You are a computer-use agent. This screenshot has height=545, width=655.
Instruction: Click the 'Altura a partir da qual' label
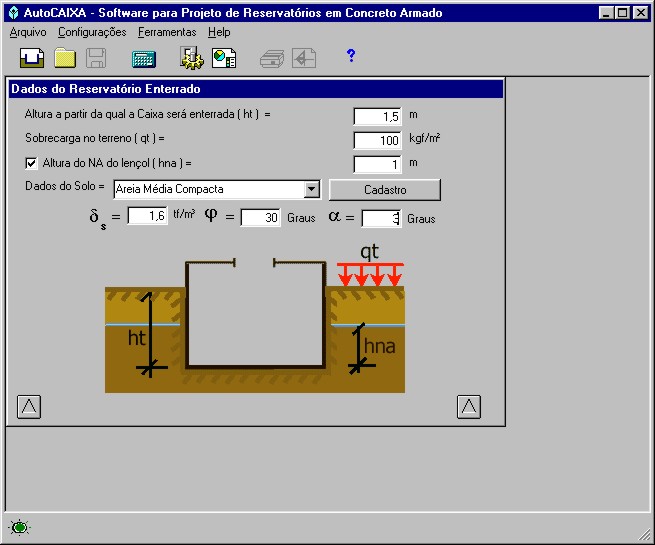point(148,114)
